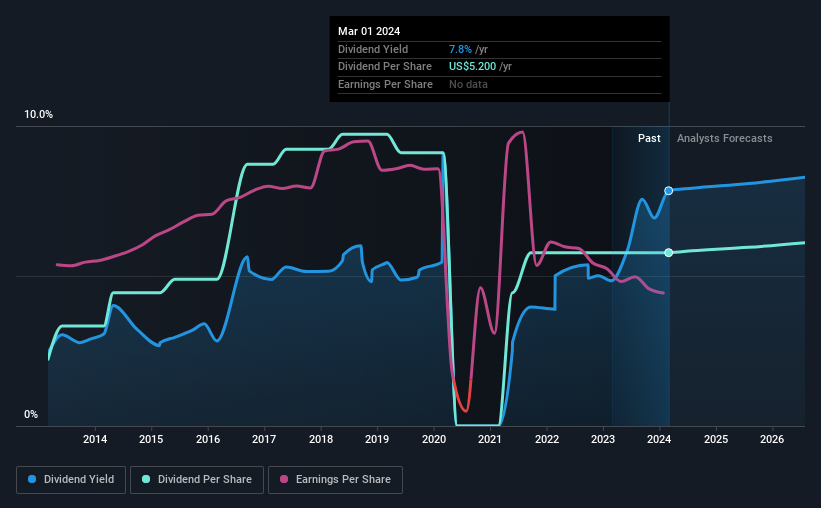Select the teal dividend per share marker point
Screen dimensions: 821x508
pyautogui.click(x=669, y=252)
